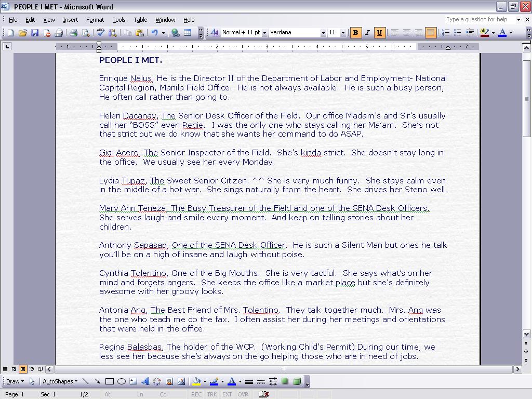Click the Open folder icon

[x=23, y=33]
